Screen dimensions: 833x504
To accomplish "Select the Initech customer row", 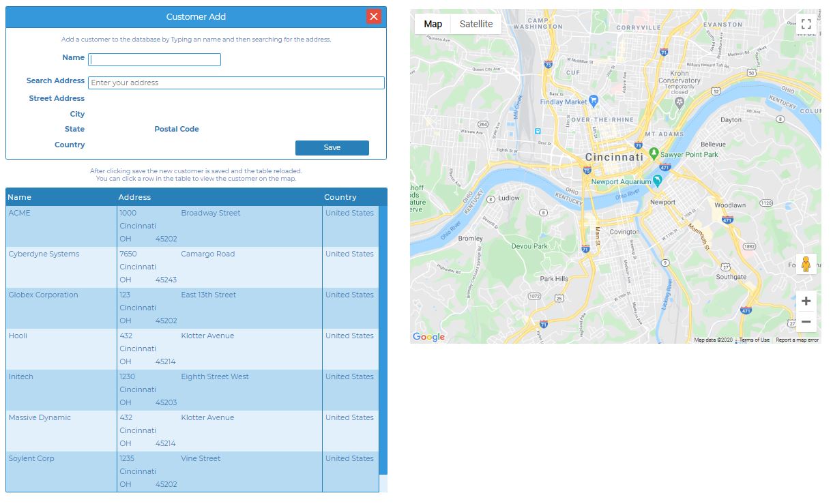I will click(192, 389).
